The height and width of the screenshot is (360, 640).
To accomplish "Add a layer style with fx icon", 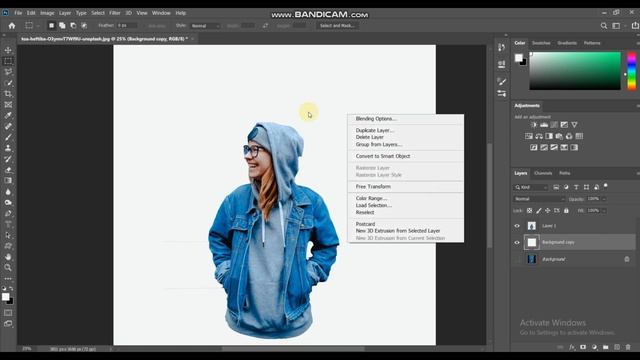I will (x=572, y=347).
